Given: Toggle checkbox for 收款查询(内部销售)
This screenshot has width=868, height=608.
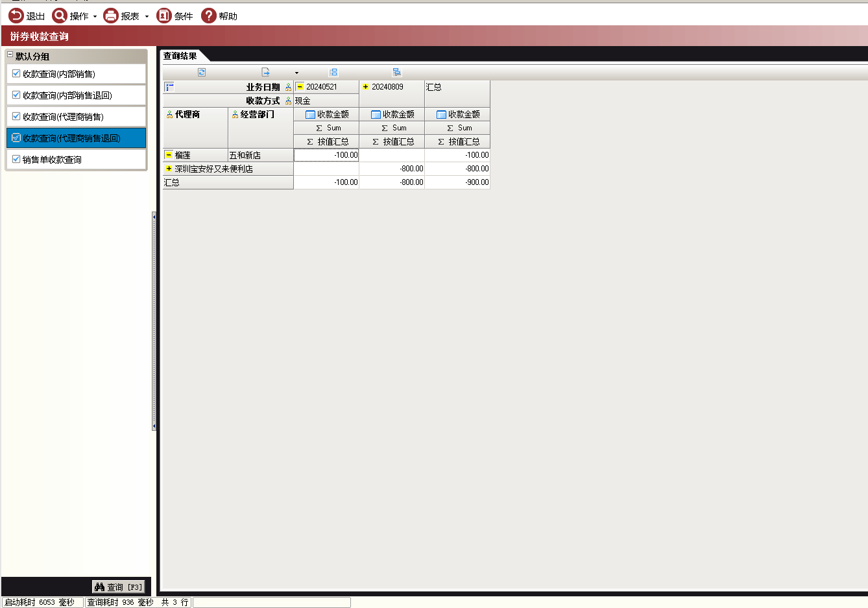Looking at the screenshot, I should (16, 73).
